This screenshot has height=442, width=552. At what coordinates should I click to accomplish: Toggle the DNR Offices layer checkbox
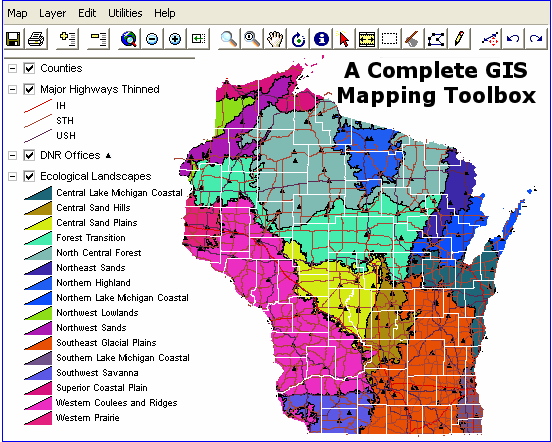coord(29,155)
